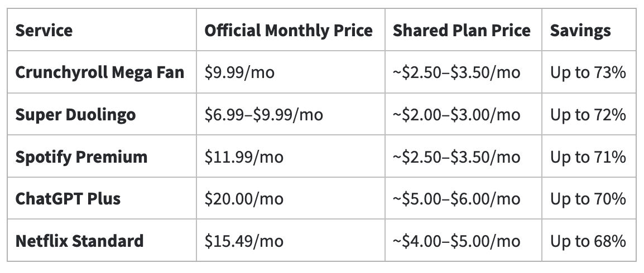The image size is (644, 273).
Task: Select the Crunchyroll Mega Fan cell
Action: (x=100, y=72)
